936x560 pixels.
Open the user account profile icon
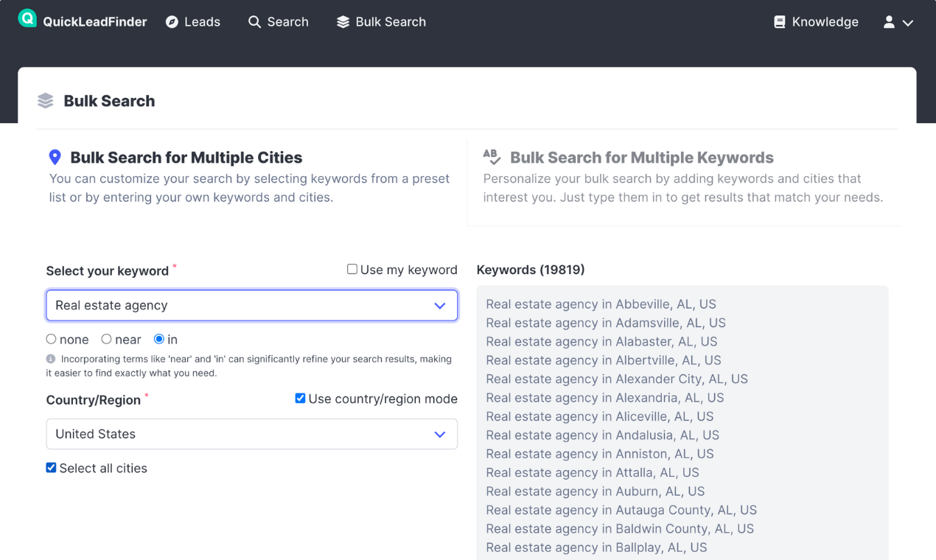click(889, 22)
